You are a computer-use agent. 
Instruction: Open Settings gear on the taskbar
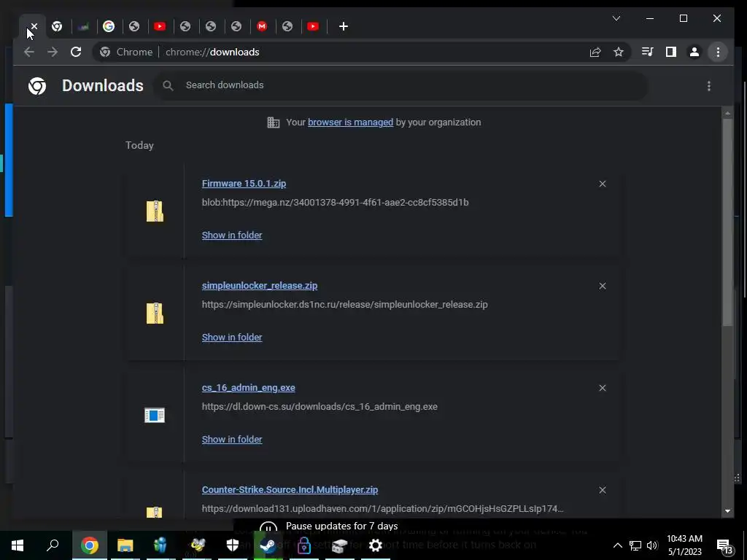[x=376, y=545]
